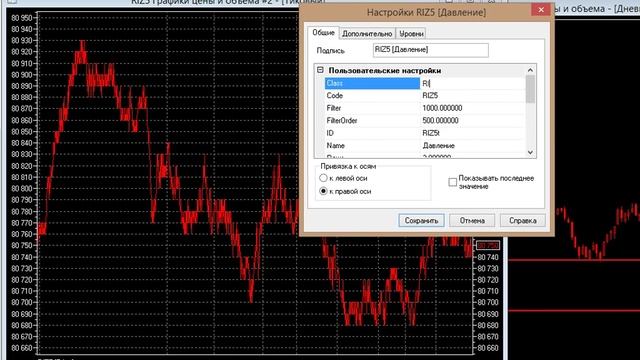Click the 80 660 left axis label

pos(22,348)
